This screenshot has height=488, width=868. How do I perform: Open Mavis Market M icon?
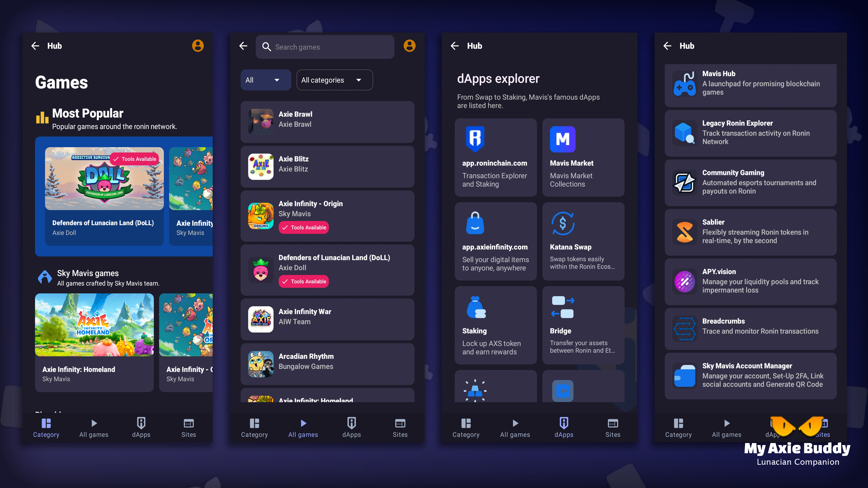tap(562, 139)
